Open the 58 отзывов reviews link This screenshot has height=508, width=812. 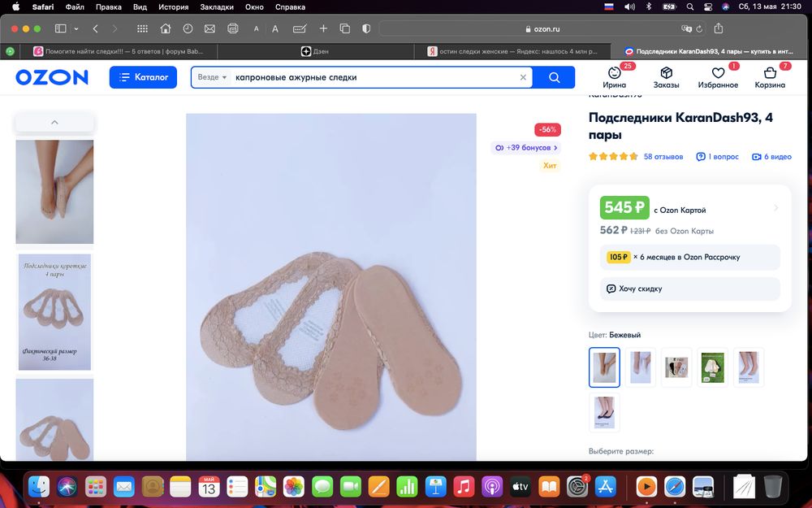click(x=663, y=156)
